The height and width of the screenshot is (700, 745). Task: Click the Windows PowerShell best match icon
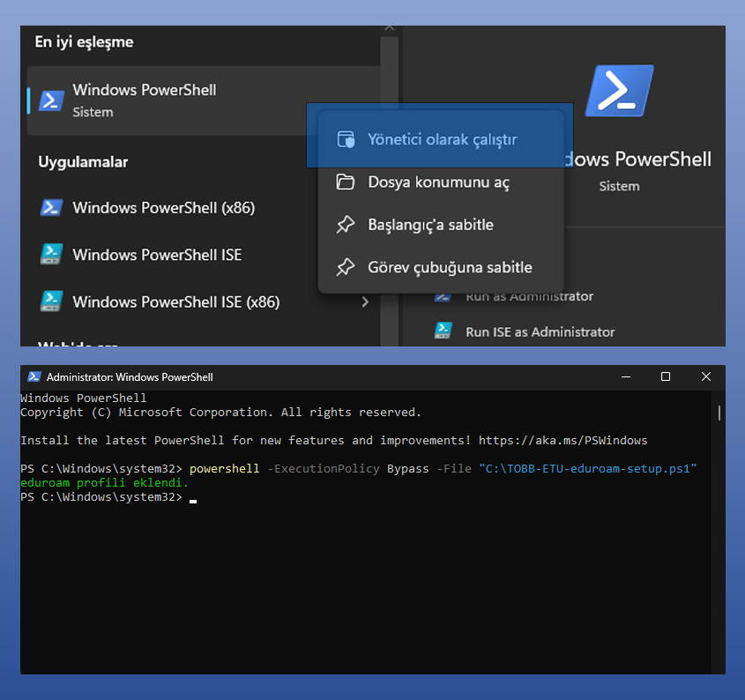[x=52, y=101]
